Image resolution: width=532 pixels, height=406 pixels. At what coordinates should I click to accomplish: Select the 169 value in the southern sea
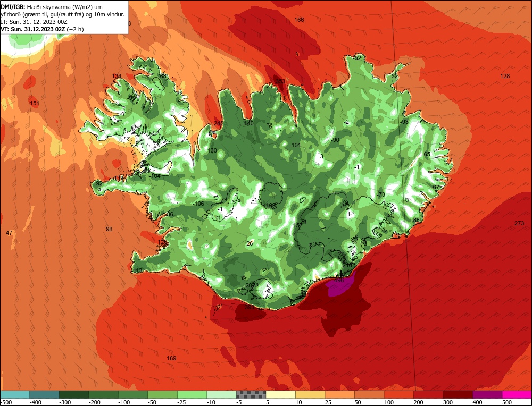click(171, 358)
